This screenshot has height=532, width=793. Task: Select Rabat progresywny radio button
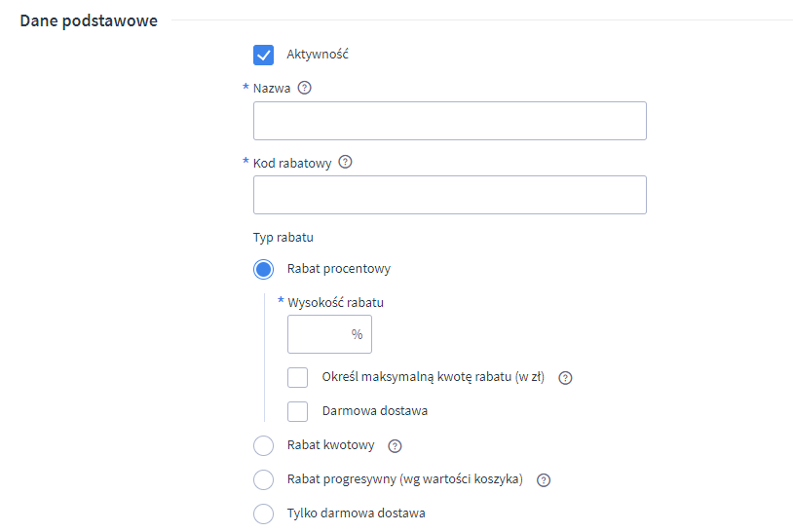[x=263, y=479]
